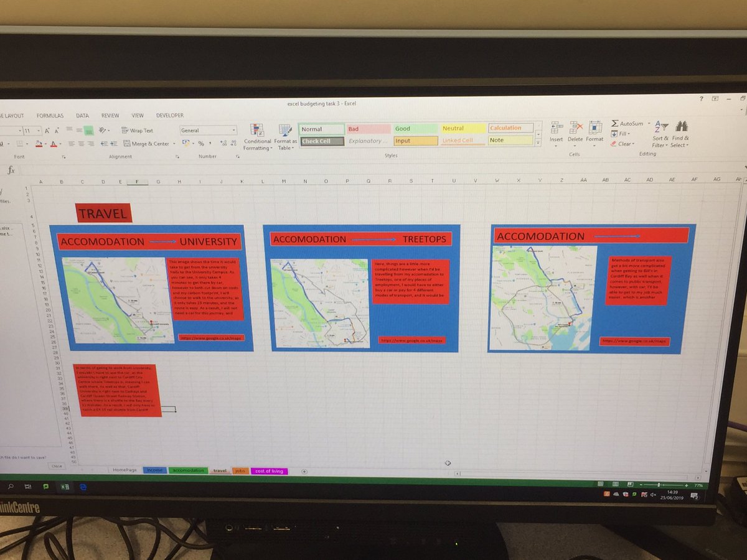Adjust the zoom slider in status bar
This screenshot has height=560, width=747.
659,485
